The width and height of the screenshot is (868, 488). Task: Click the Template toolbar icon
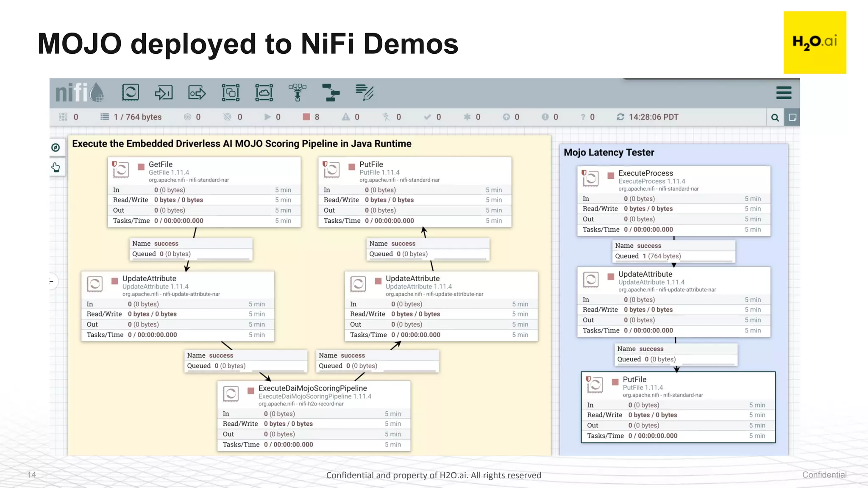(x=331, y=92)
